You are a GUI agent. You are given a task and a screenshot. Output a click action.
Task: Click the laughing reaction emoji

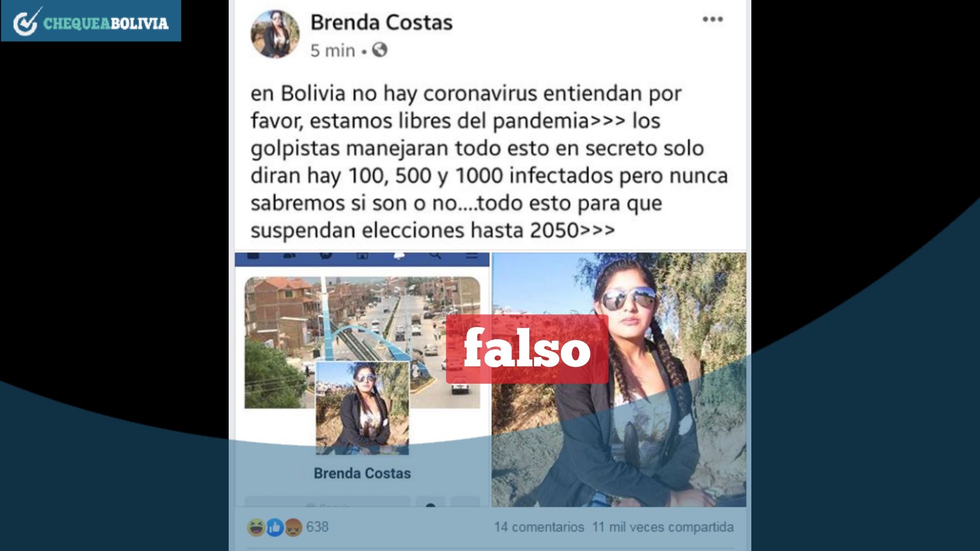(256, 527)
